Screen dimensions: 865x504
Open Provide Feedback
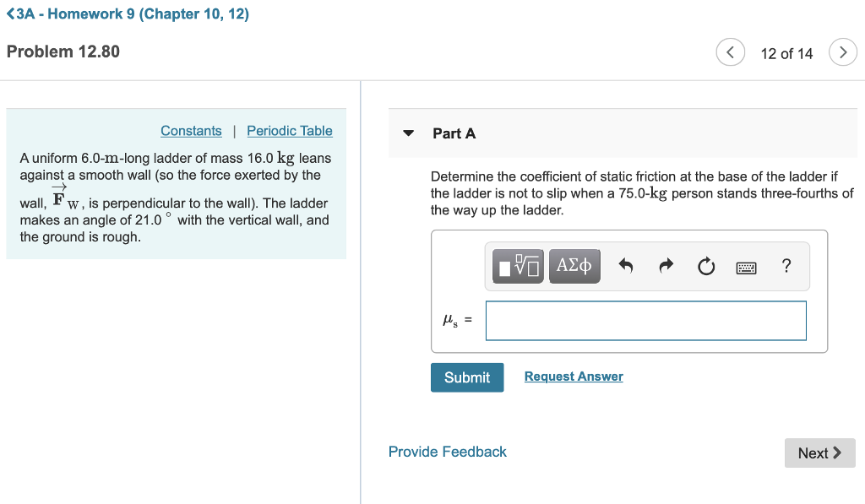(447, 452)
